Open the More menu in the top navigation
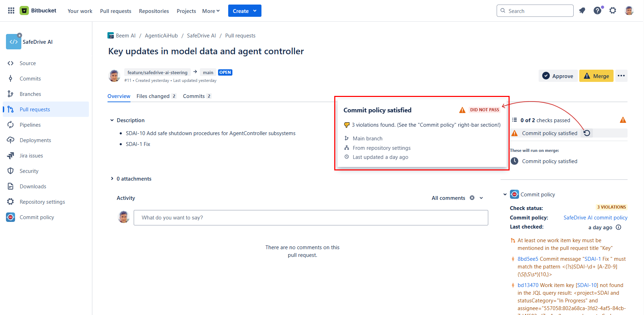This screenshot has height=315, width=644. [211, 11]
